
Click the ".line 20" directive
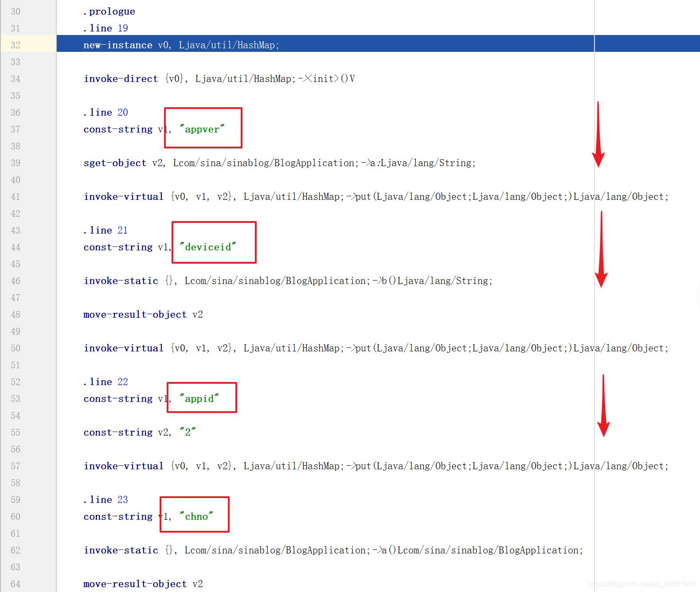(x=106, y=113)
